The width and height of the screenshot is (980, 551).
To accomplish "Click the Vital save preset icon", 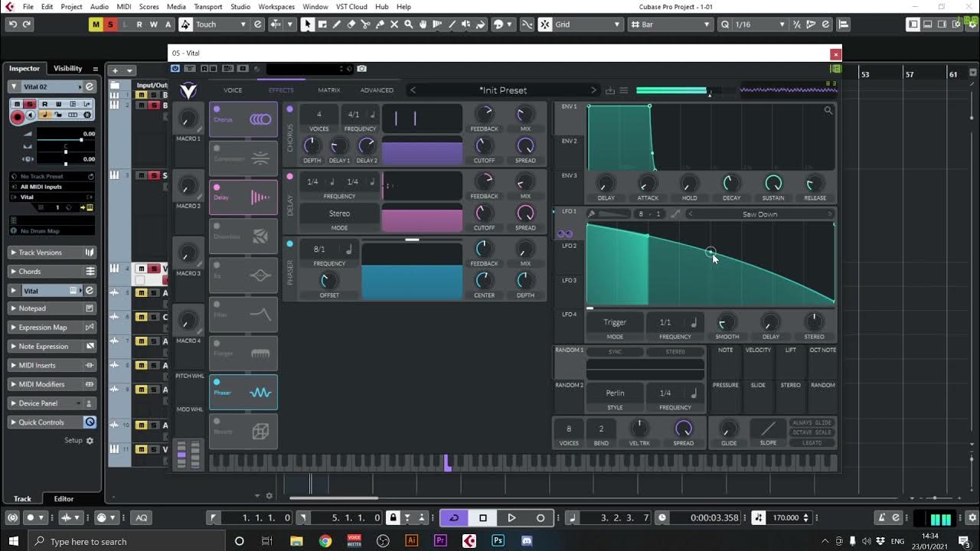I will [x=610, y=90].
